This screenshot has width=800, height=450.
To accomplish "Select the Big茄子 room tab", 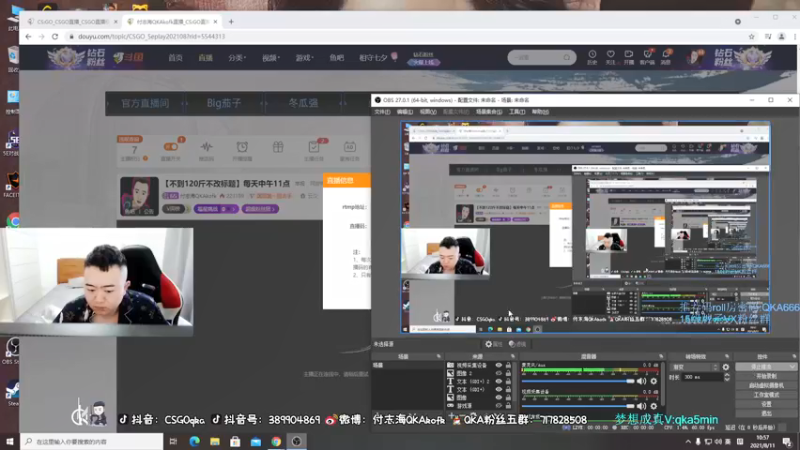I will tap(223, 104).
